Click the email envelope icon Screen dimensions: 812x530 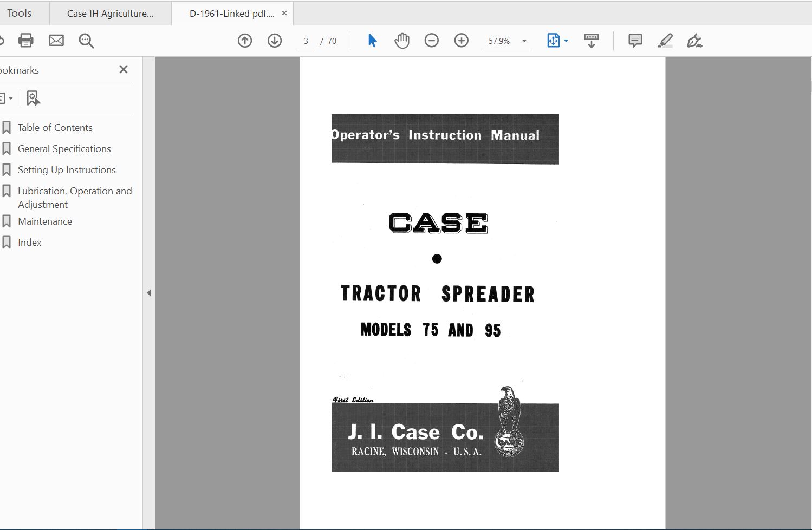click(56, 41)
